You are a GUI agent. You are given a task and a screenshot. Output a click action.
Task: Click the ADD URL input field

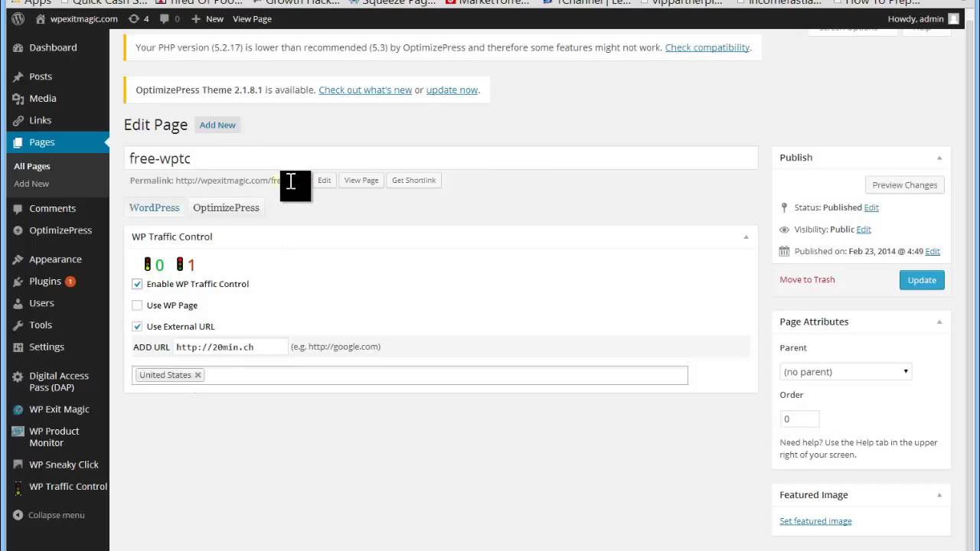230,347
